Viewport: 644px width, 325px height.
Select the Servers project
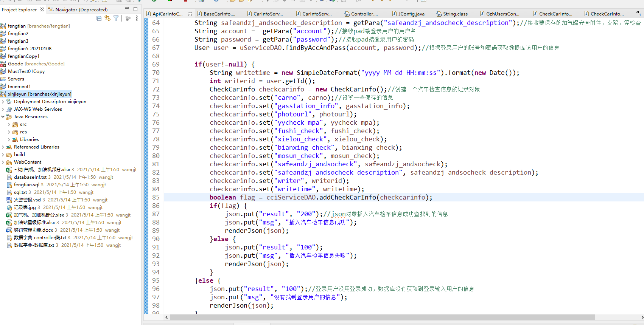click(x=16, y=79)
